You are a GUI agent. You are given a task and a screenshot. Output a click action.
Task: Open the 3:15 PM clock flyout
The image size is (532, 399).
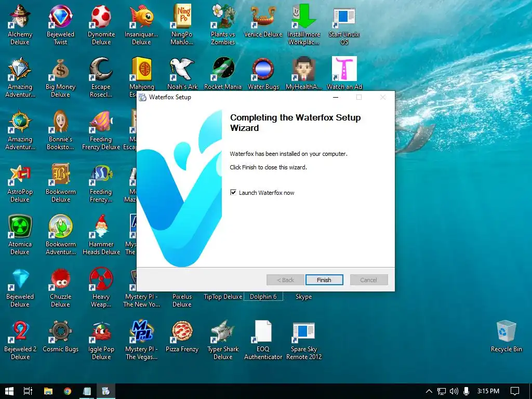488,391
